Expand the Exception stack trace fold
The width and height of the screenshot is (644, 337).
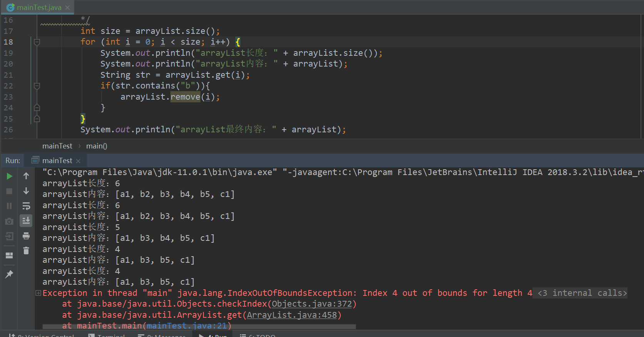(x=38, y=293)
